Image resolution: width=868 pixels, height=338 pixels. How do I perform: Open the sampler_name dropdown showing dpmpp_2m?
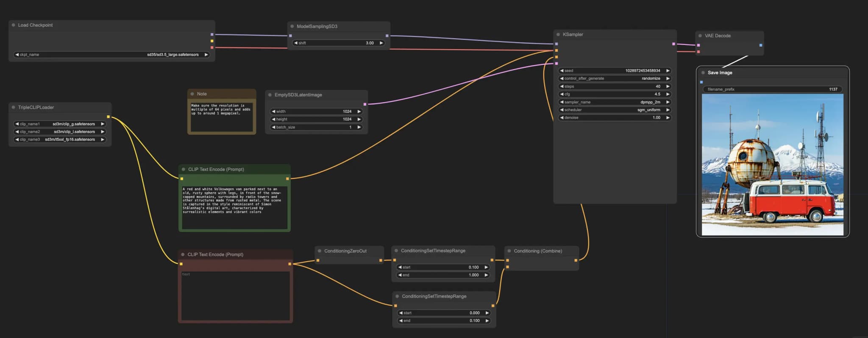[615, 102]
